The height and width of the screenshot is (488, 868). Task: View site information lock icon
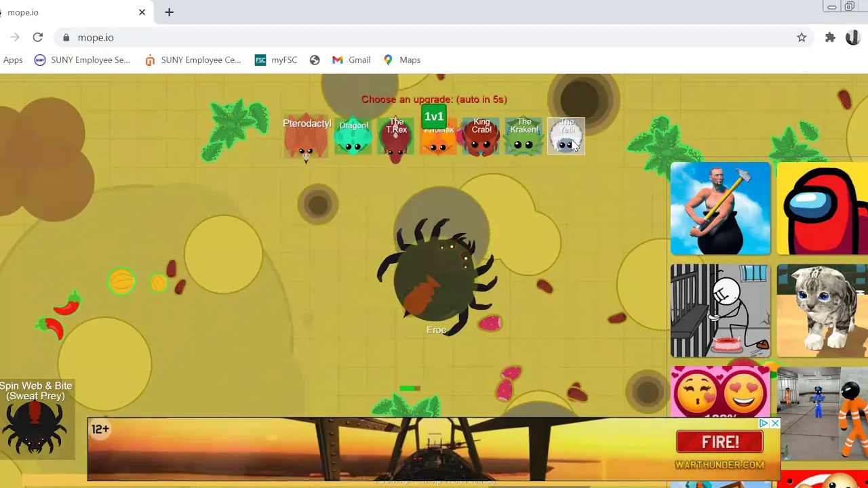[x=66, y=37]
